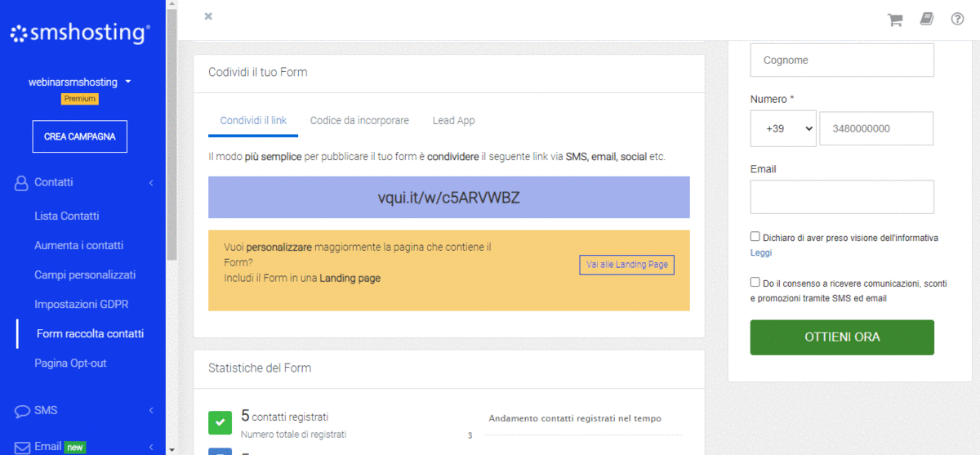This screenshot has height=455, width=980.
Task: Click the Contatti person icon
Action: click(21, 183)
